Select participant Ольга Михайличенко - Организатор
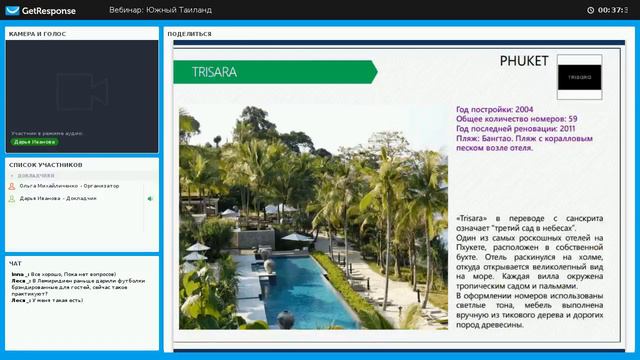Image resolution: width=640 pixels, height=360 pixels. pyautogui.click(x=69, y=186)
